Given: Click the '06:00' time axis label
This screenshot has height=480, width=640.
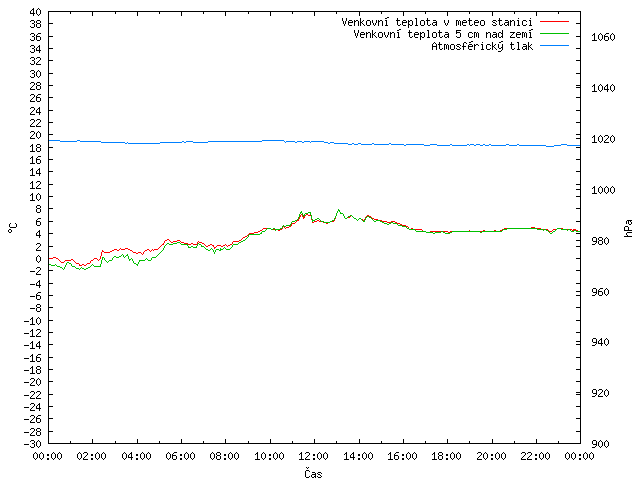Looking at the screenshot, I should (x=181, y=456).
